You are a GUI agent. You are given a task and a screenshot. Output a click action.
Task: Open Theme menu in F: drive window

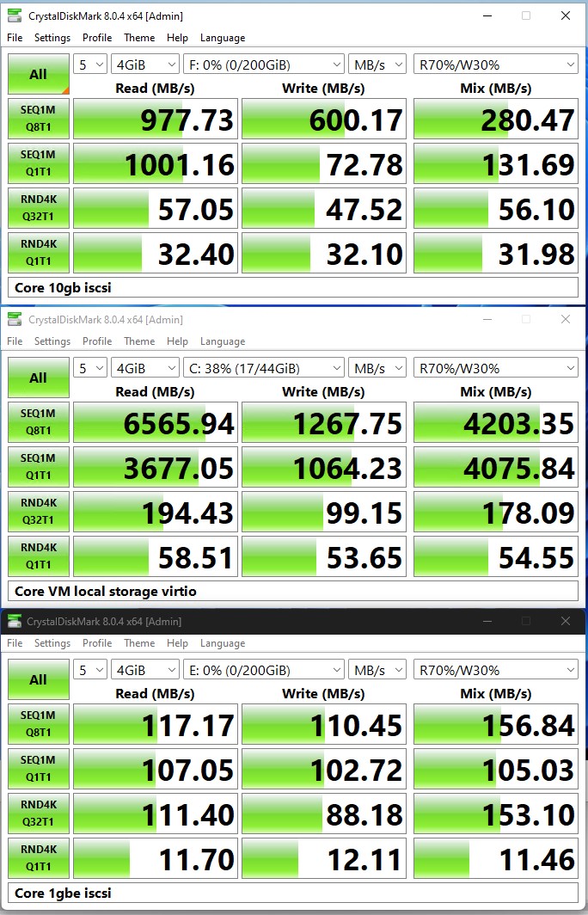139,37
